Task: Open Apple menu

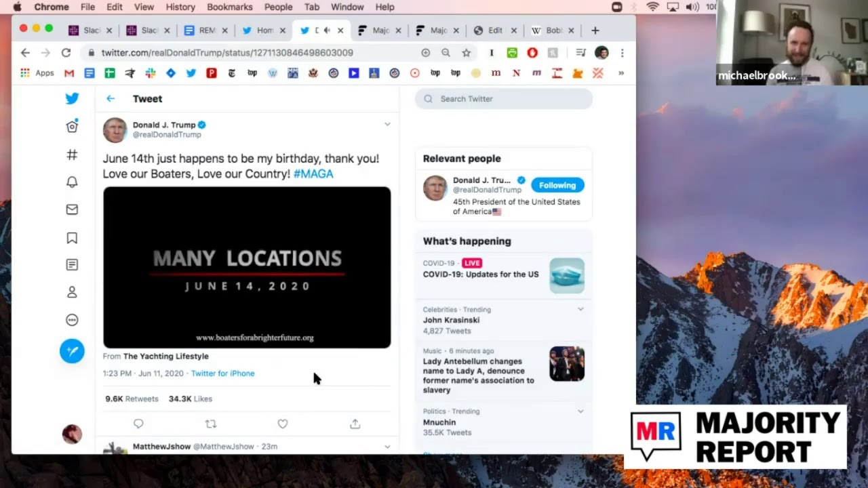Action: (18, 7)
